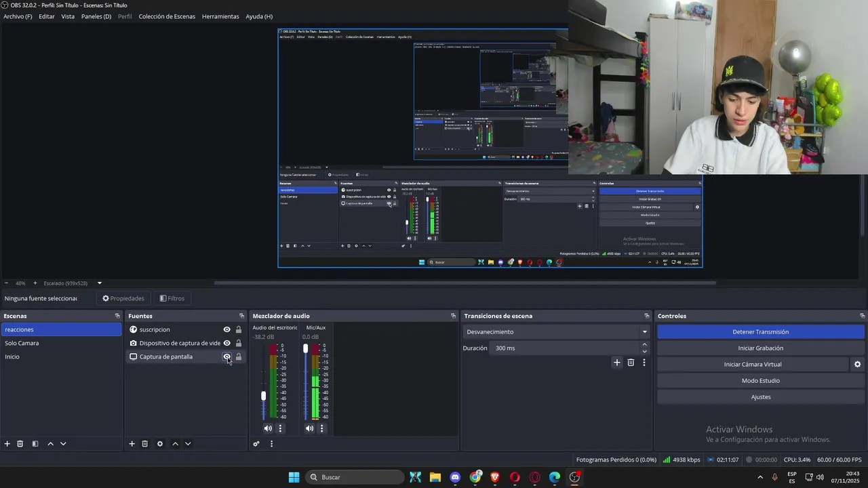This screenshot has height=488, width=868.
Task: Open virtual camera settings gear
Action: click(x=857, y=365)
